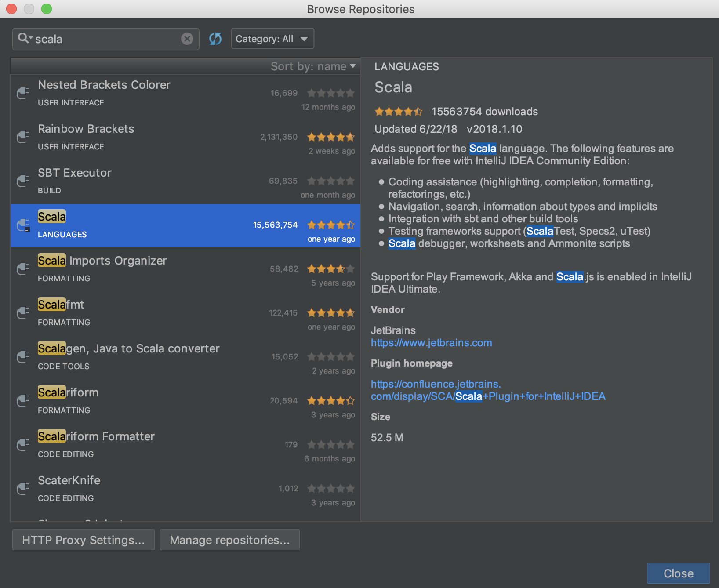Click the plugin icon for SBT Executor
This screenshot has width=719, height=588.
(23, 181)
